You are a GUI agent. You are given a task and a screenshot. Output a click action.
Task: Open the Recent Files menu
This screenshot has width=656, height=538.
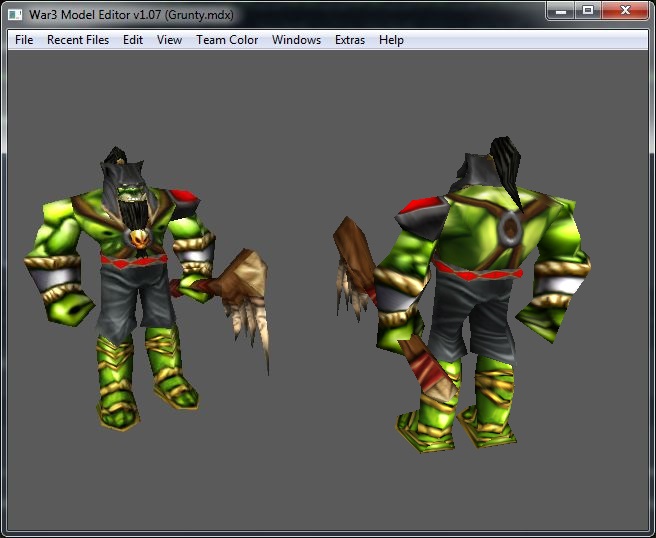[x=78, y=40]
